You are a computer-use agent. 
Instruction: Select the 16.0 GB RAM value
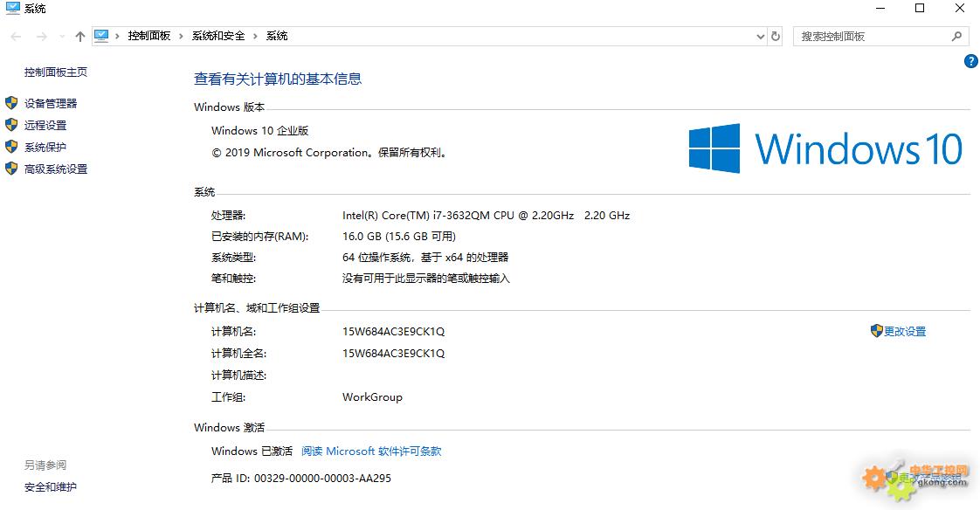362,237
